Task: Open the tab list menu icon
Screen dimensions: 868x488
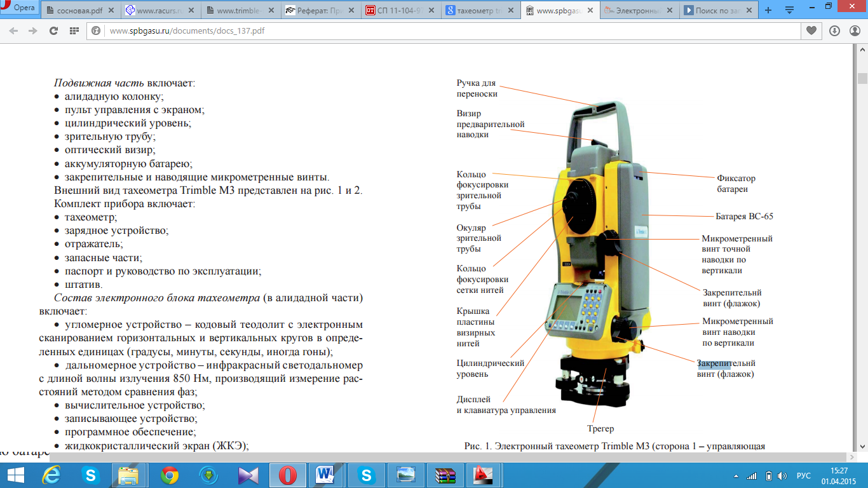Action: tap(790, 11)
